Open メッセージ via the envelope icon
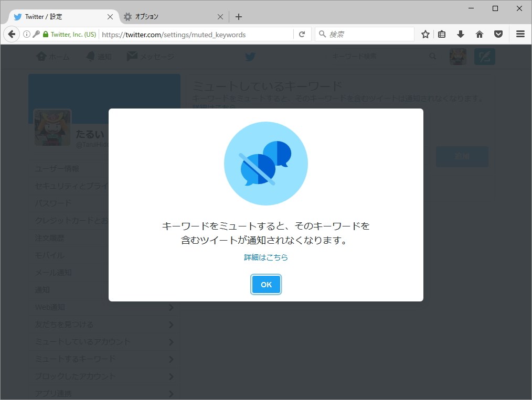The height and width of the screenshot is (400, 532). 132,56
